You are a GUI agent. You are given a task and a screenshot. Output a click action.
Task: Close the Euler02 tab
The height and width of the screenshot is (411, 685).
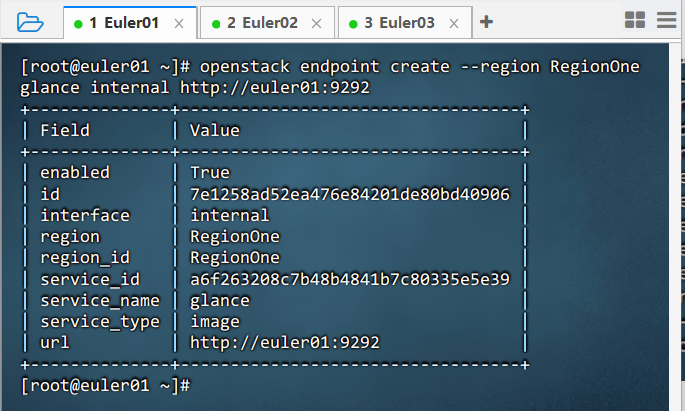(x=316, y=24)
